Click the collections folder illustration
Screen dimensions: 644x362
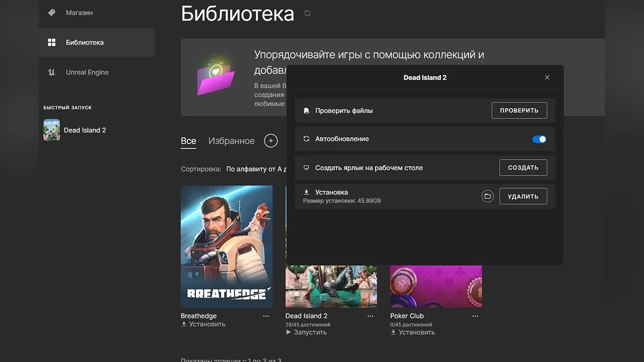pyautogui.click(x=216, y=78)
